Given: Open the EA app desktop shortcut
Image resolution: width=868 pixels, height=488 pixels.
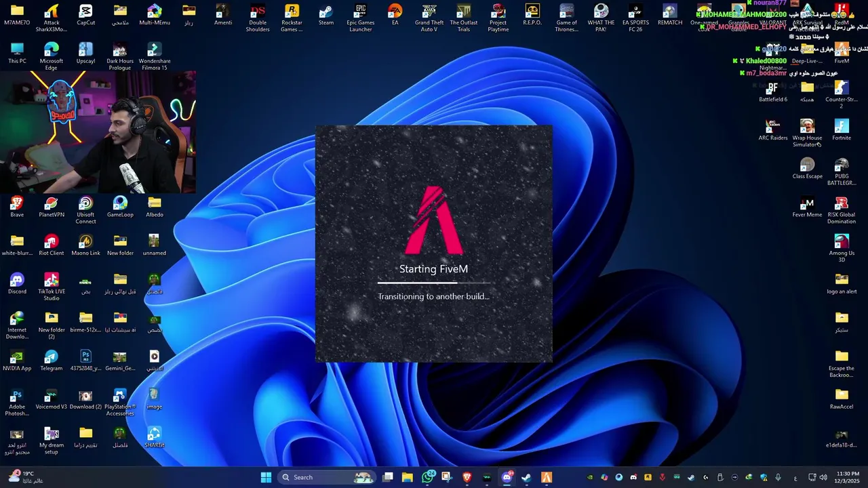Looking at the screenshot, I should (x=395, y=15).
